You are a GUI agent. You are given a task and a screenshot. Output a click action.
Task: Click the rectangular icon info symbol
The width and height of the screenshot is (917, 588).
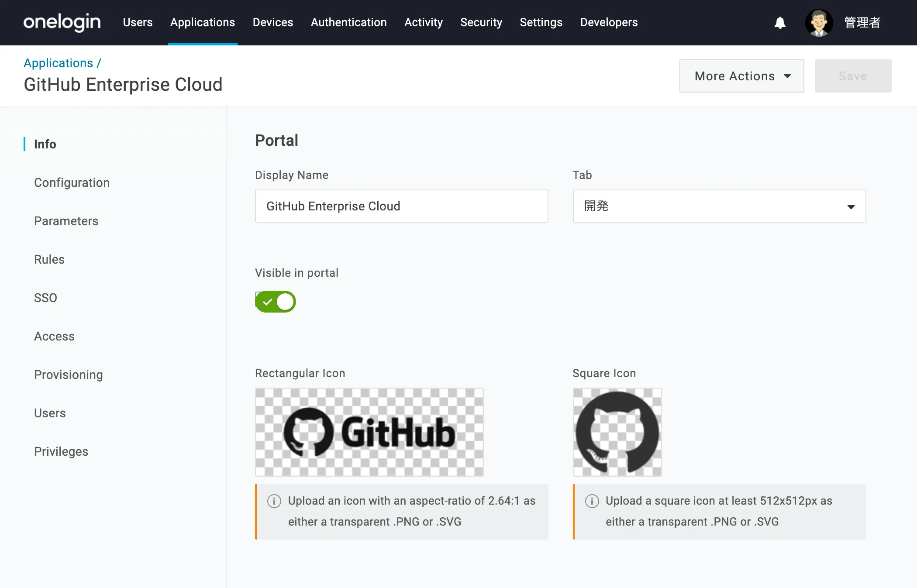274,501
